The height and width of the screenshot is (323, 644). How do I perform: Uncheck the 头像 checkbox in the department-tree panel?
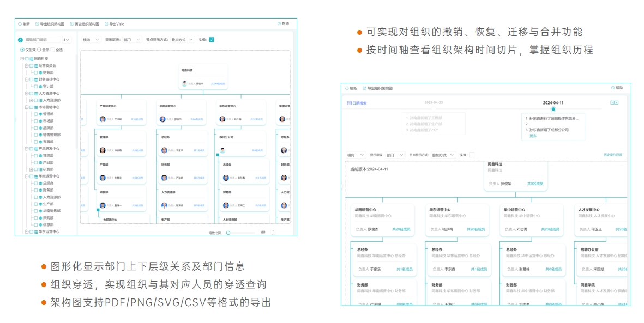[x=212, y=40]
